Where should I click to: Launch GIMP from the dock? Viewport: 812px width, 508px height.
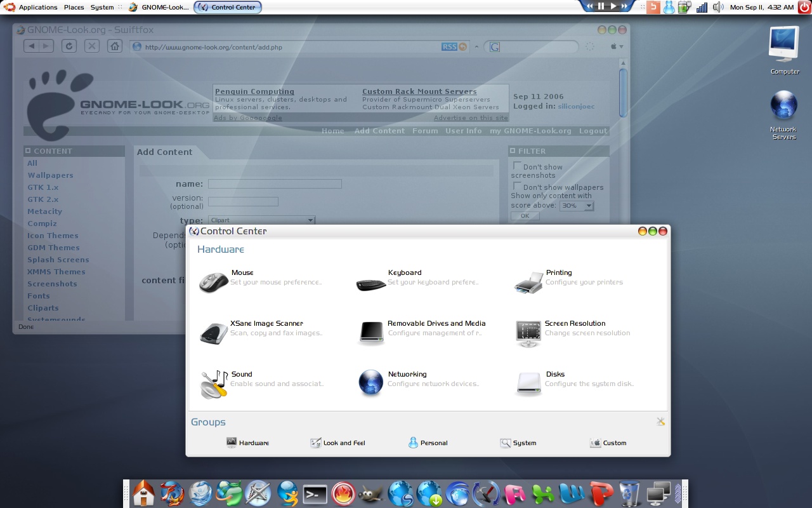pyautogui.click(x=371, y=495)
